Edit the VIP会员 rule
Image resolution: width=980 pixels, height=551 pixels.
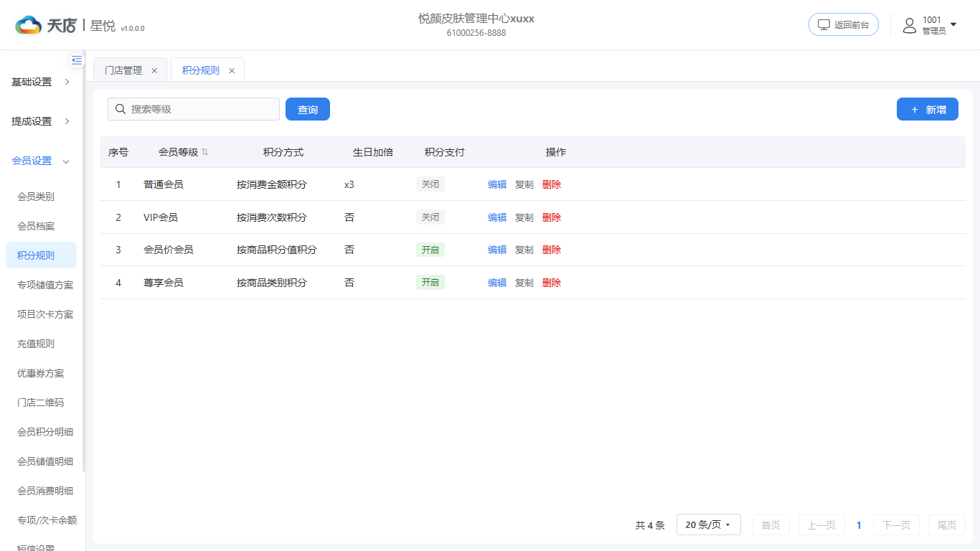[497, 217]
